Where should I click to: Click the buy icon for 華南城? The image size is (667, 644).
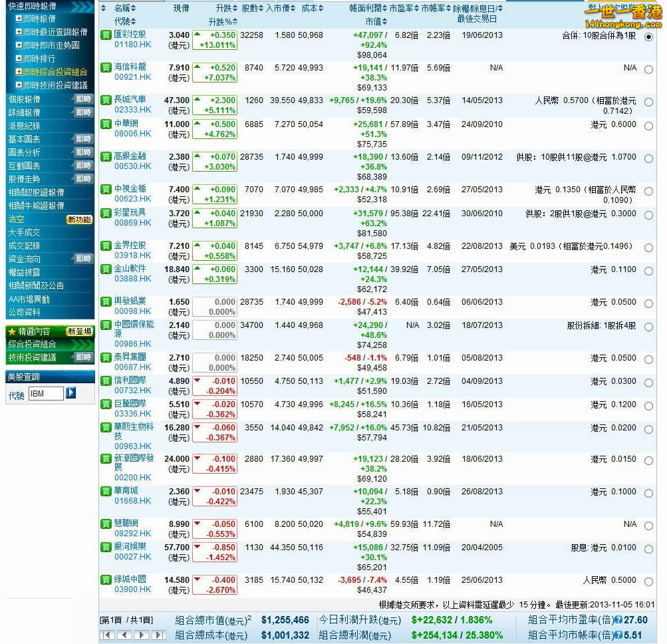pos(106,491)
